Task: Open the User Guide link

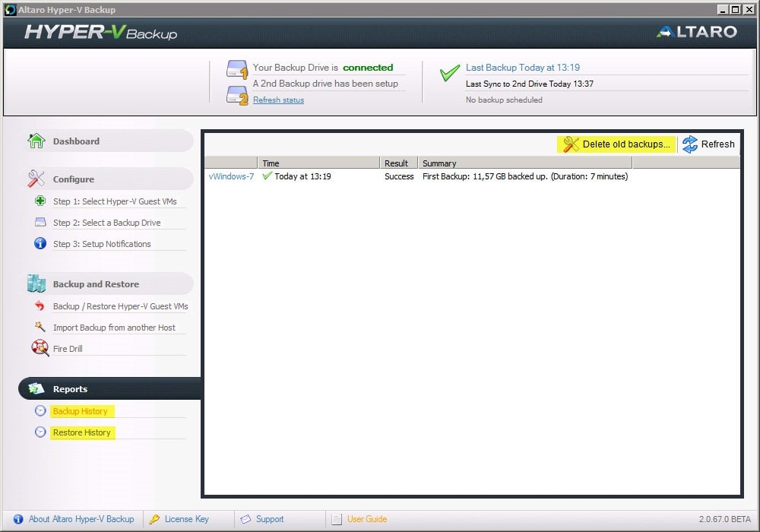Action: 367,519
